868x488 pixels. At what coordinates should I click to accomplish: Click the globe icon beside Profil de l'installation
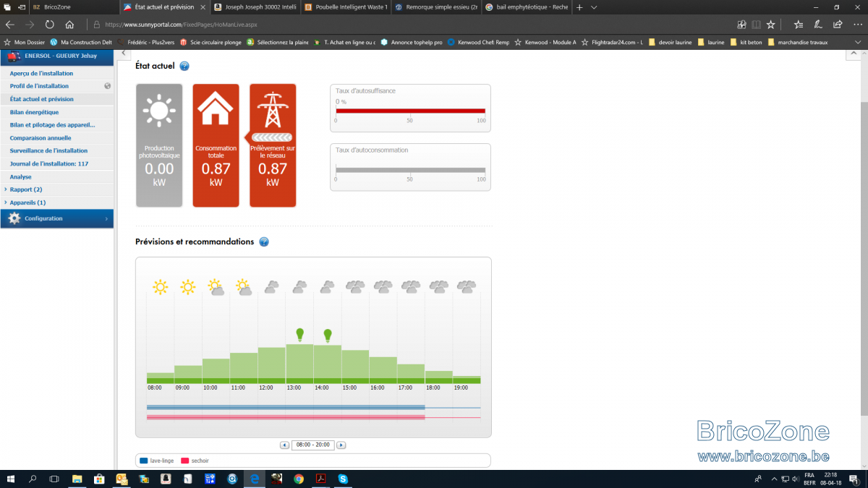coord(107,86)
